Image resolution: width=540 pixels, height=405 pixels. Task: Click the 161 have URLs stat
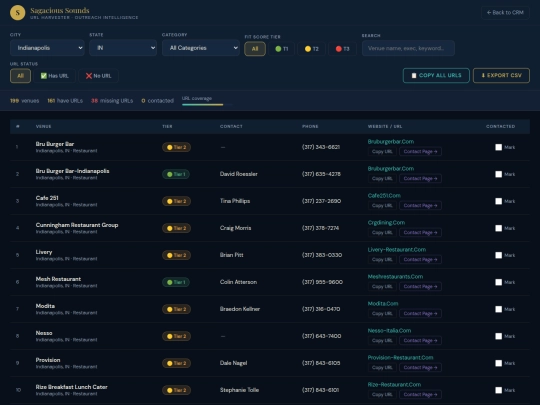click(65, 101)
